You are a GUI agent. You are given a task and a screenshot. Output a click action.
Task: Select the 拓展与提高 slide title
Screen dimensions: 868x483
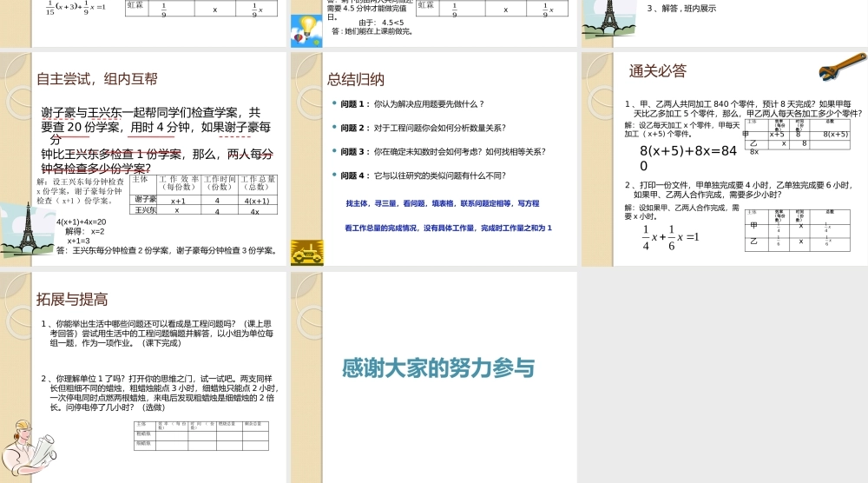[x=72, y=299]
